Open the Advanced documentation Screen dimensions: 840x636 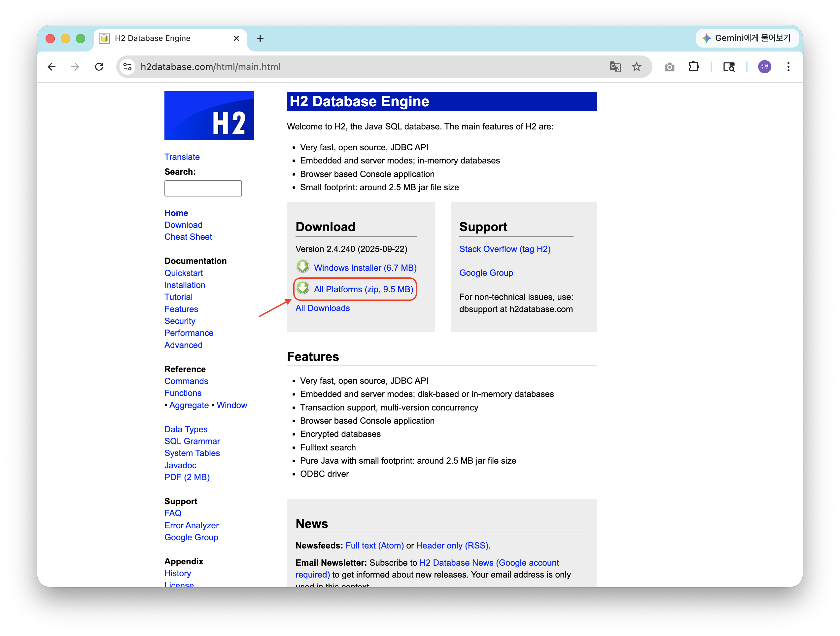[183, 345]
